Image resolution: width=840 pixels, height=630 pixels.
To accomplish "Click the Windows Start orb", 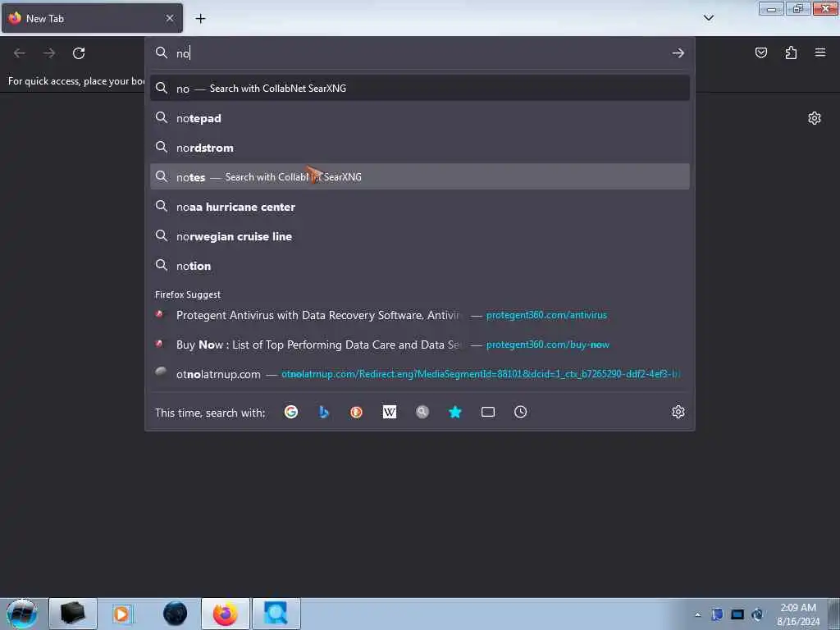I will click(x=22, y=614).
